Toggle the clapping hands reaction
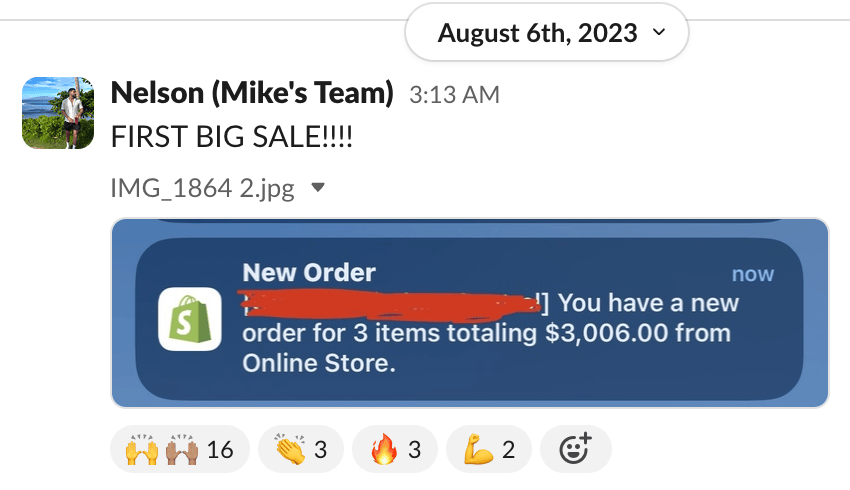This screenshot has width=850, height=490. [x=300, y=450]
